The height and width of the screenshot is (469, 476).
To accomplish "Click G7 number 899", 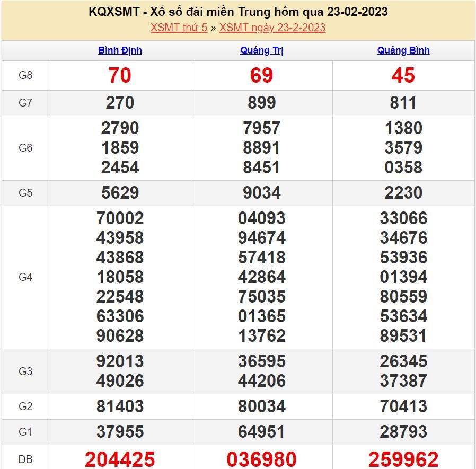I will point(262,103).
